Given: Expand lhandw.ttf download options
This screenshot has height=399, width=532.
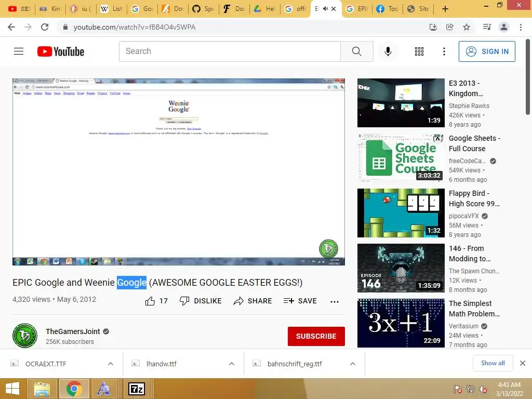Looking at the screenshot, I should (x=232, y=364).
